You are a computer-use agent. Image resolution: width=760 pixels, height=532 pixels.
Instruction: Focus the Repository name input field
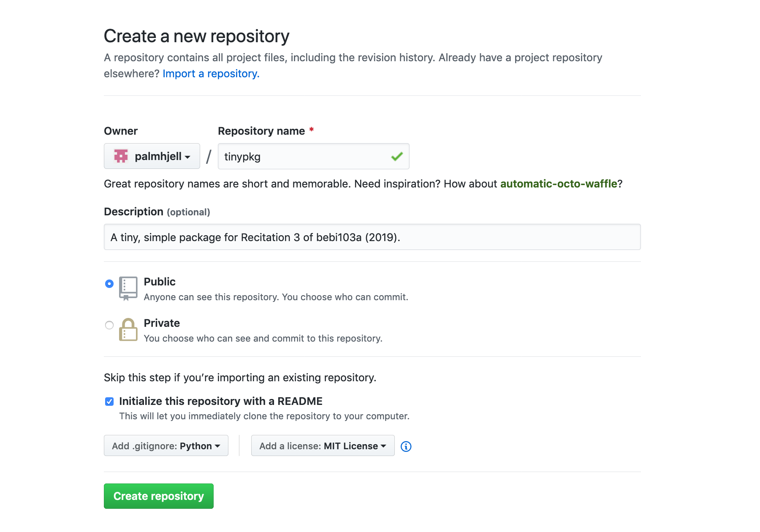[314, 156]
